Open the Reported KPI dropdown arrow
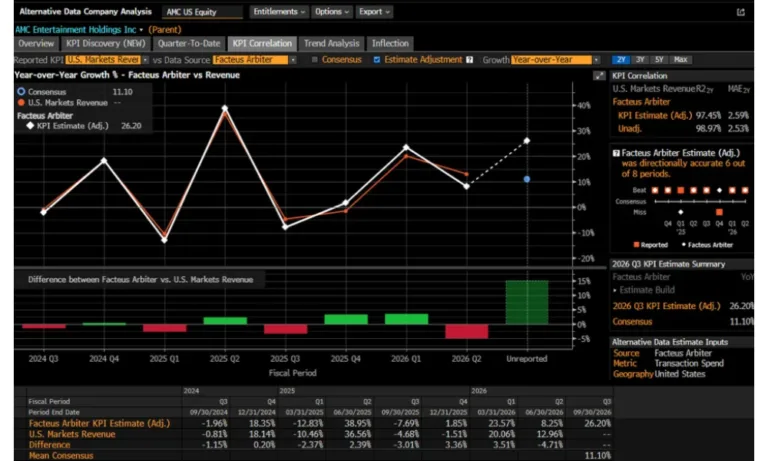The image size is (768, 461). (x=145, y=60)
